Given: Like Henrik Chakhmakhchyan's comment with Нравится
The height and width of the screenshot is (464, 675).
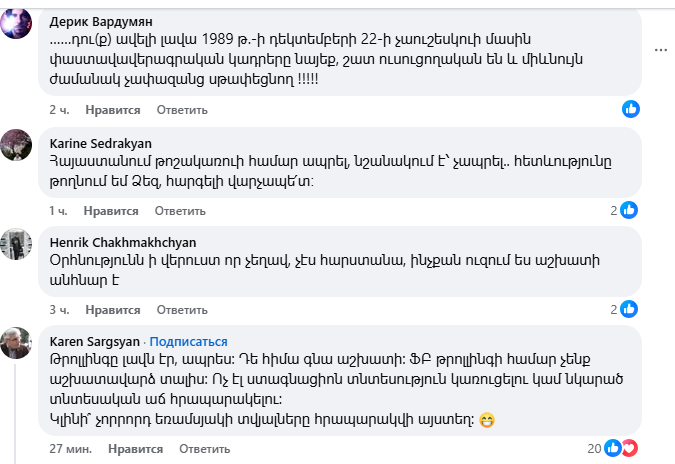Looking at the screenshot, I should click(x=110, y=311).
